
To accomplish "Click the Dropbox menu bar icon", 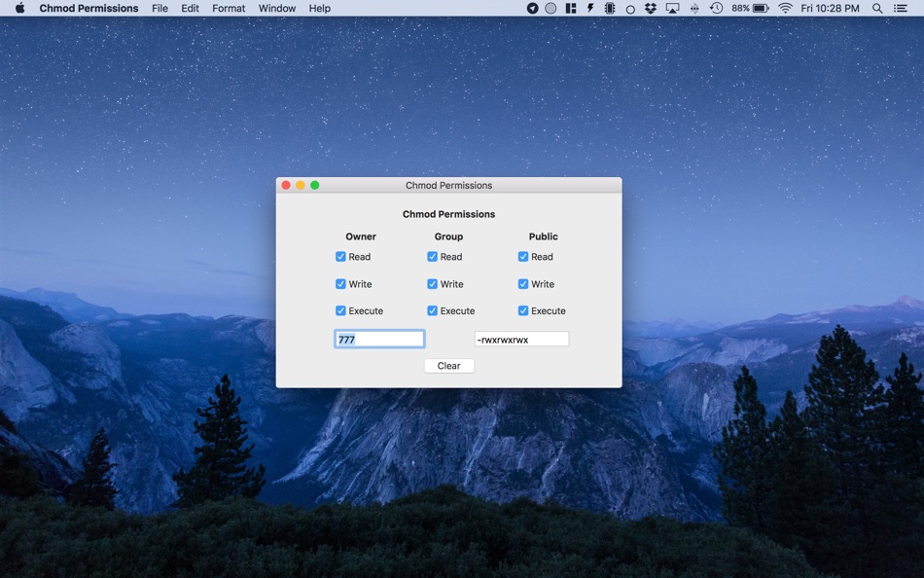I will point(651,9).
